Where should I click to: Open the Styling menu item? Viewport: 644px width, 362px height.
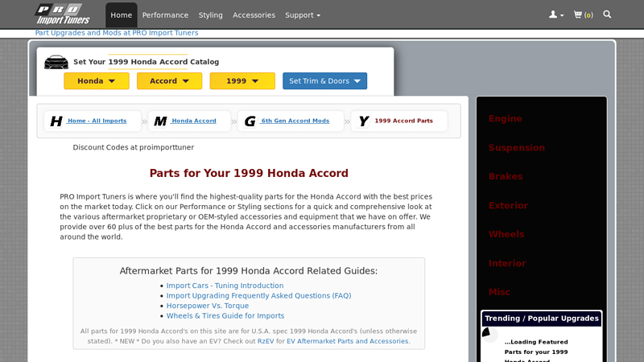[x=211, y=15]
